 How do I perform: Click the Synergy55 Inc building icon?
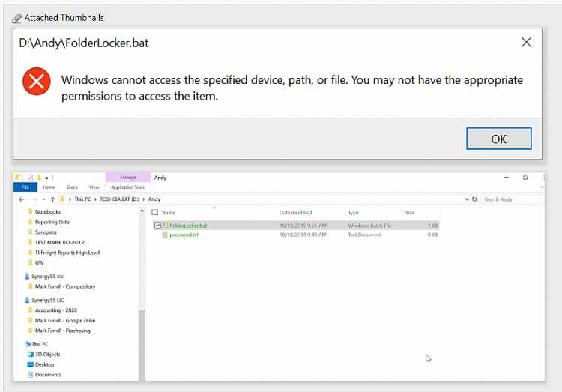[x=27, y=276]
